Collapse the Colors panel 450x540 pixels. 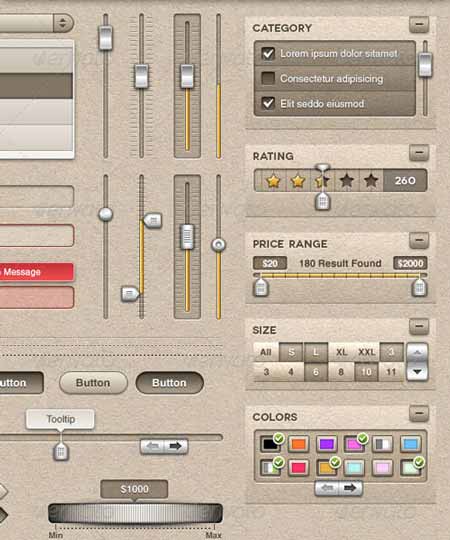pyautogui.click(x=419, y=413)
